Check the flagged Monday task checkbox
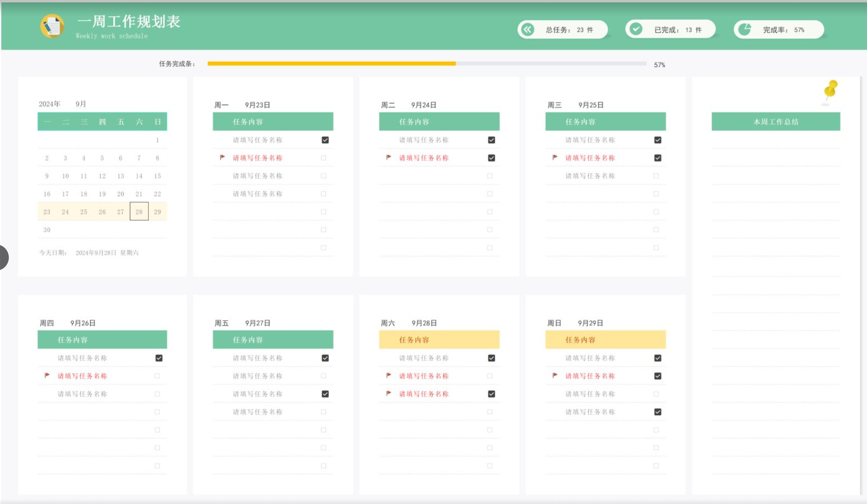The image size is (867, 504). point(323,158)
